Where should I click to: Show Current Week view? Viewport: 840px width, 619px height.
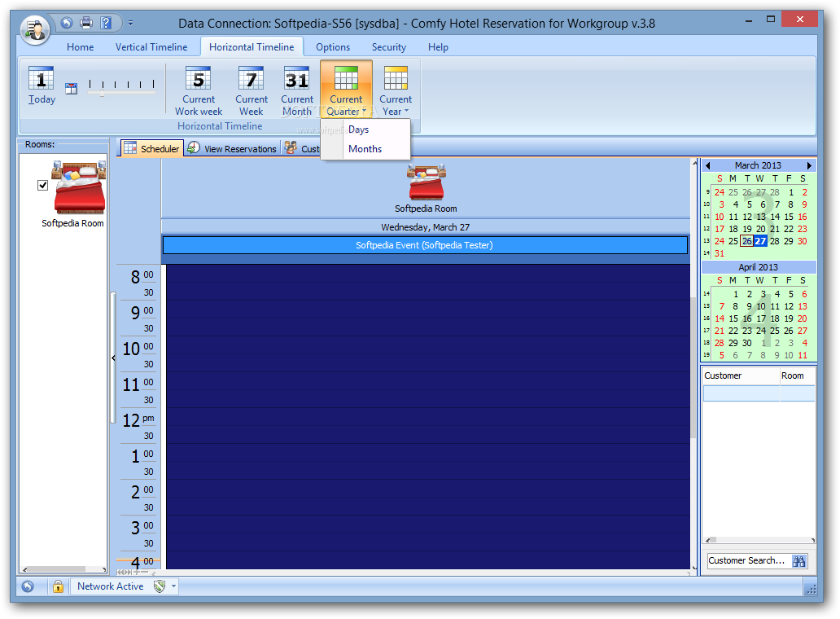coord(252,90)
